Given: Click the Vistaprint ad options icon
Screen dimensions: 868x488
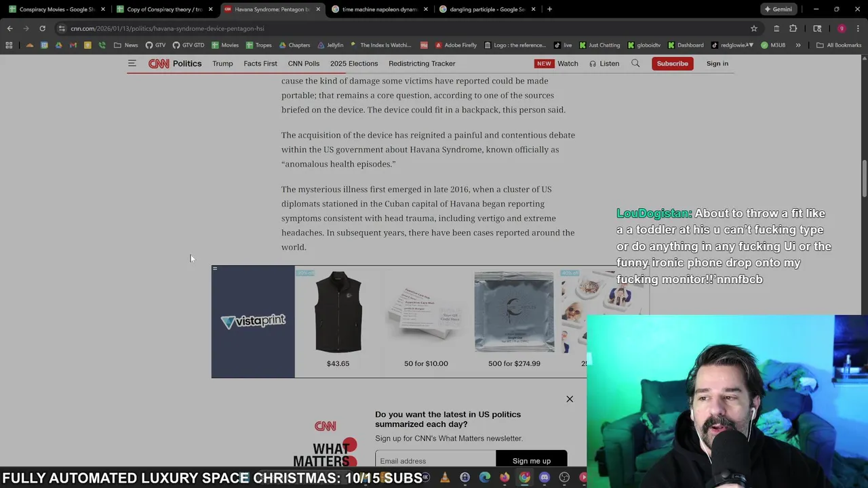Looking at the screenshot, I should [215, 269].
